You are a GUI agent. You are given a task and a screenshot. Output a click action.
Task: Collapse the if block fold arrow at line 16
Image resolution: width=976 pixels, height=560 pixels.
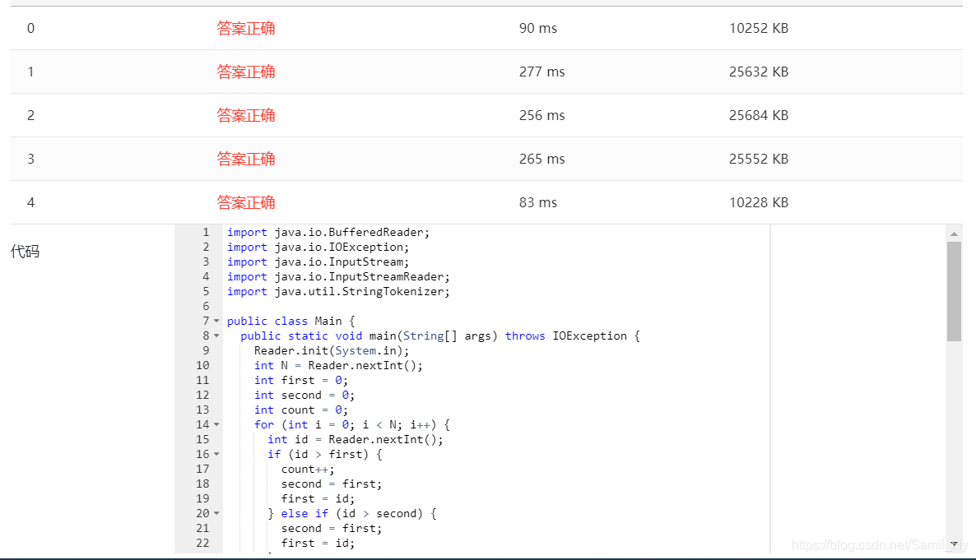click(216, 454)
